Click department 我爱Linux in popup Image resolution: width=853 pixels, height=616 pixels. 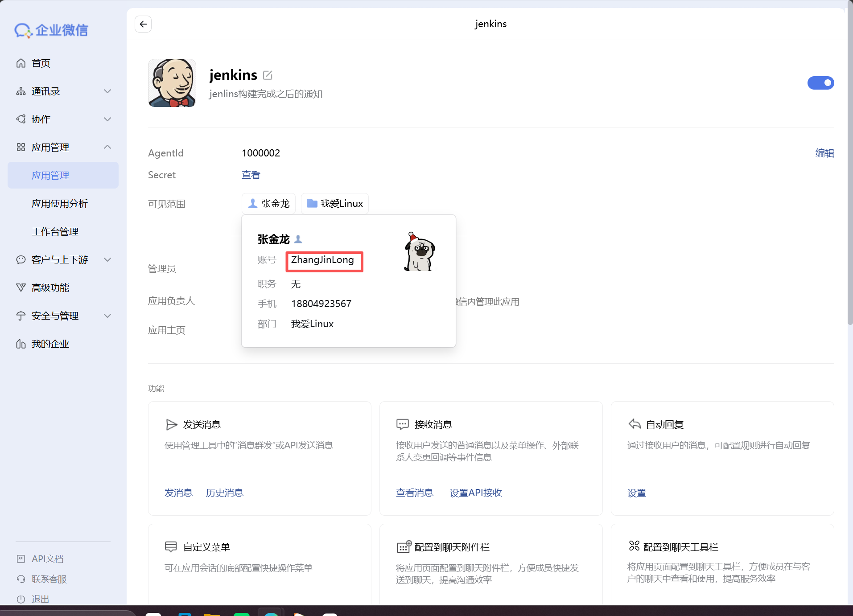coord(312,324)
